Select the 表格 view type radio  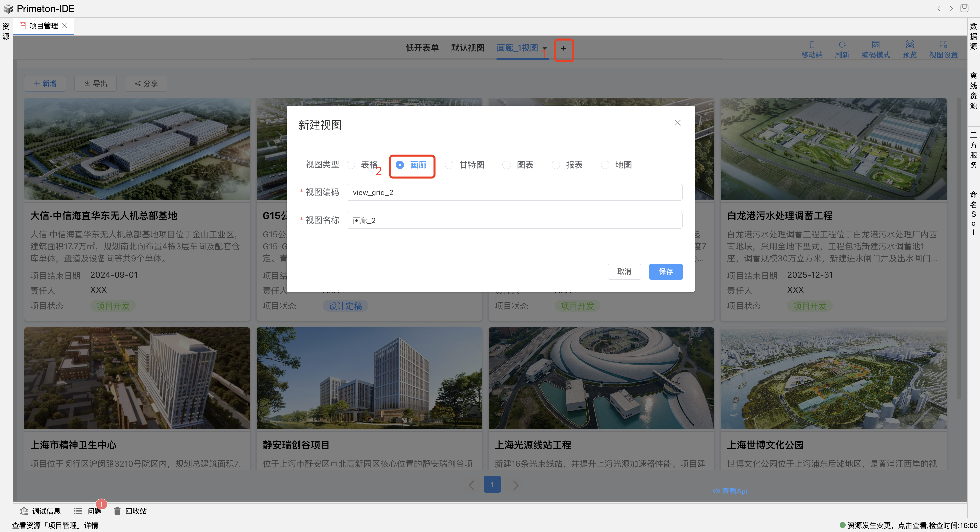(x=351, y=165)
